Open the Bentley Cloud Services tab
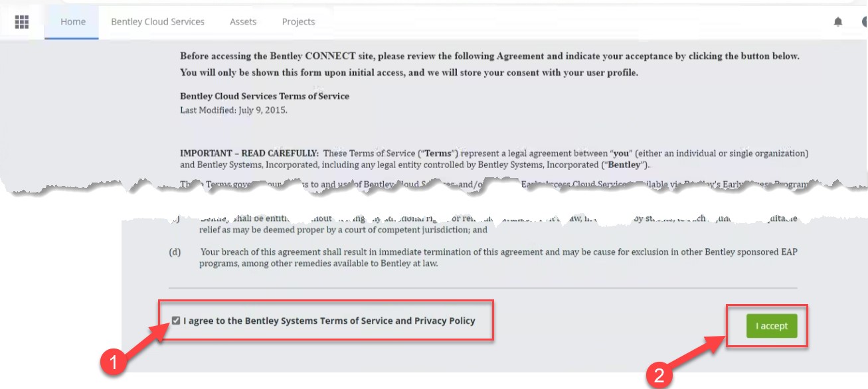868x389 pixels. pyautogui.click(x=157, y=22)
